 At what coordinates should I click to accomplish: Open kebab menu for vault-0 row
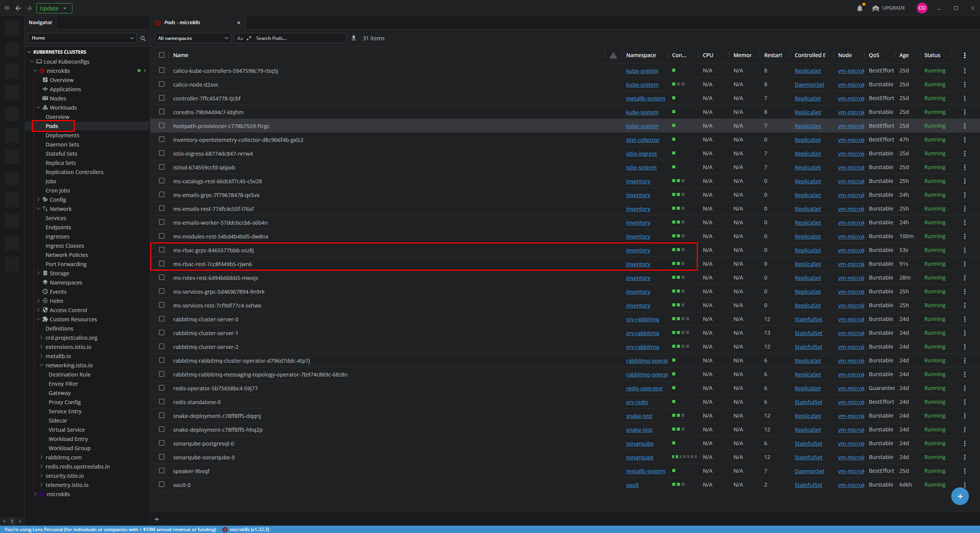point(965,485)
